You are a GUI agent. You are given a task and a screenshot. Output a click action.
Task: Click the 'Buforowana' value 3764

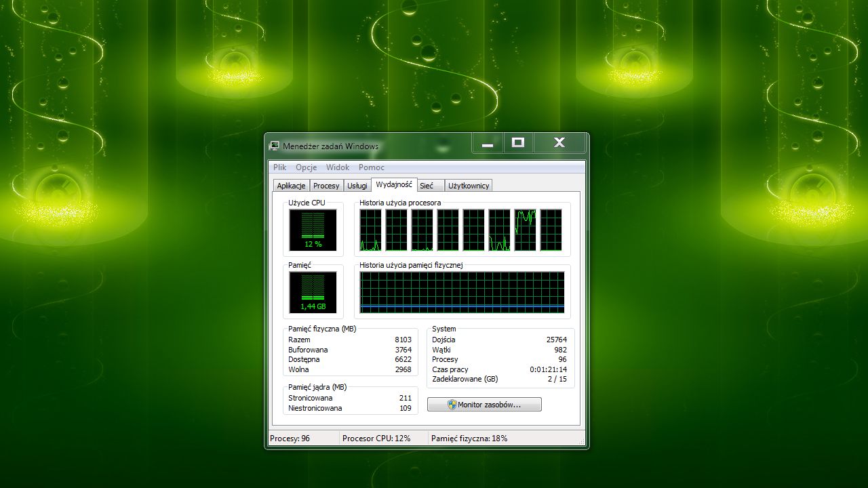tap(403, 350)
